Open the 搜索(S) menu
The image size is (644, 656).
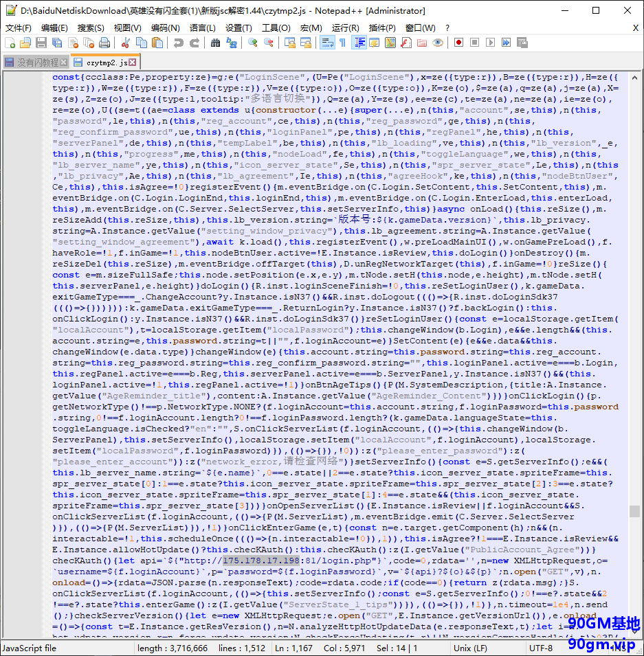[91, 28]
